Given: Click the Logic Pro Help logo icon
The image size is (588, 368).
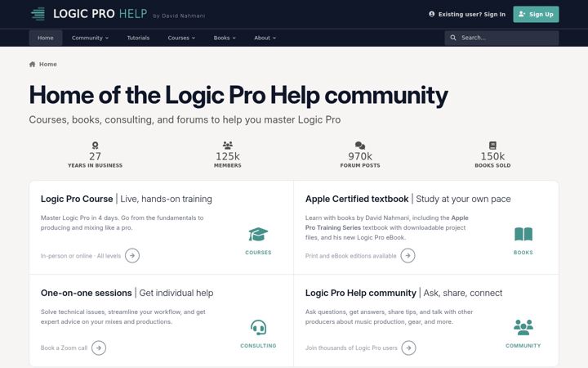Looking at the screenshot, I should coord(38,14).
